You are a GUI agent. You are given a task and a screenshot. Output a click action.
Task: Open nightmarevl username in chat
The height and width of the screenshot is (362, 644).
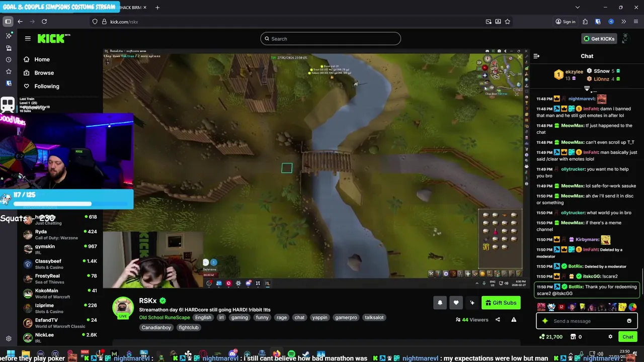coord(582,99)
